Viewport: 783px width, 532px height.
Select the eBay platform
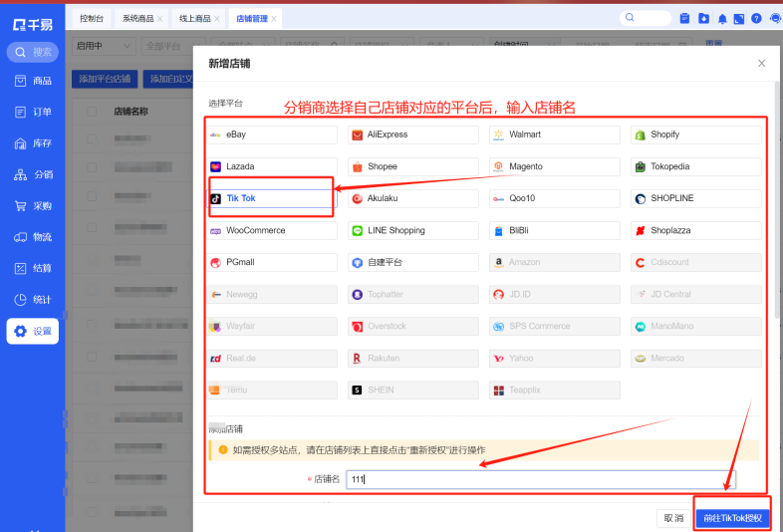click(272, 134)
